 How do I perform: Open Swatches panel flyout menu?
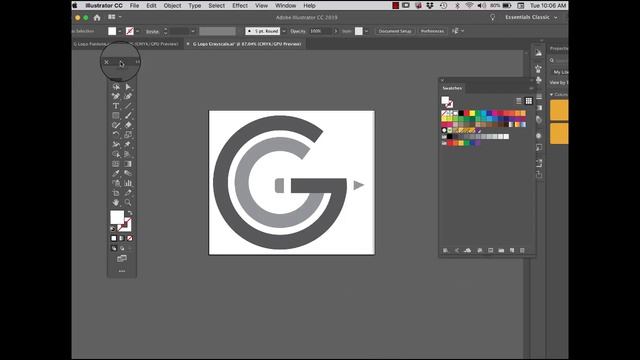(x=531, y=88)
